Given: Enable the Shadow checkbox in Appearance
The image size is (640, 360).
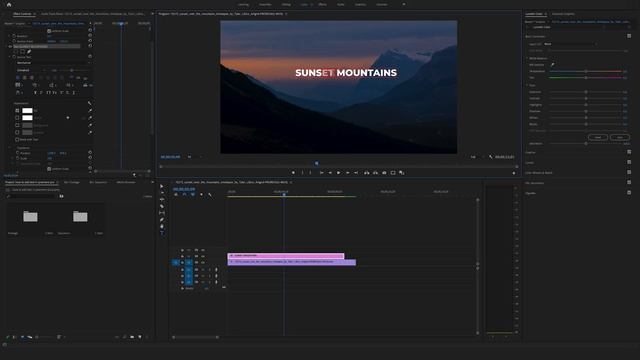Looking at the screenshot, I should [x=17, y=132].
